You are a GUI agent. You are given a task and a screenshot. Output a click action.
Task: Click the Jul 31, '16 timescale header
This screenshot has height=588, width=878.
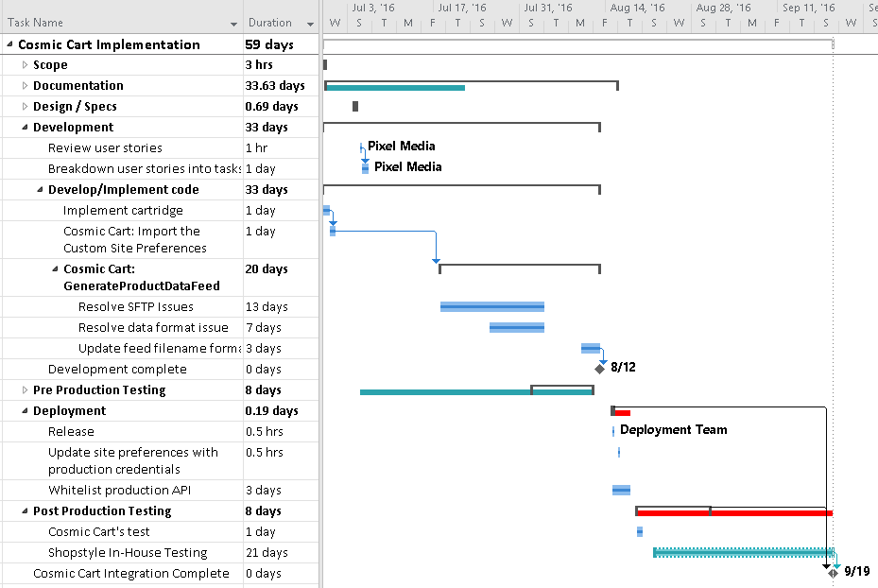tap(548, 8)
